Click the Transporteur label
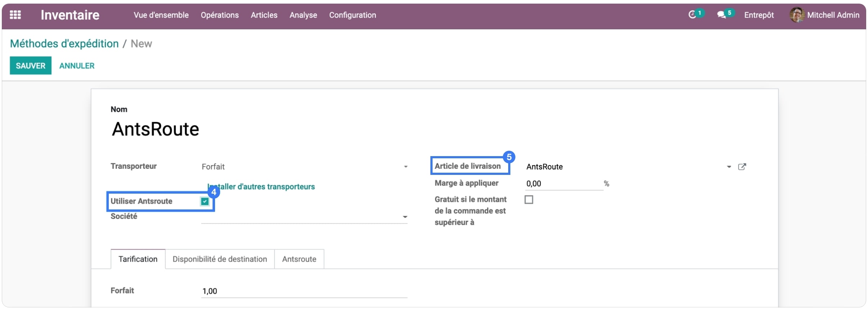The image size is (868, 309). [134, 166]
